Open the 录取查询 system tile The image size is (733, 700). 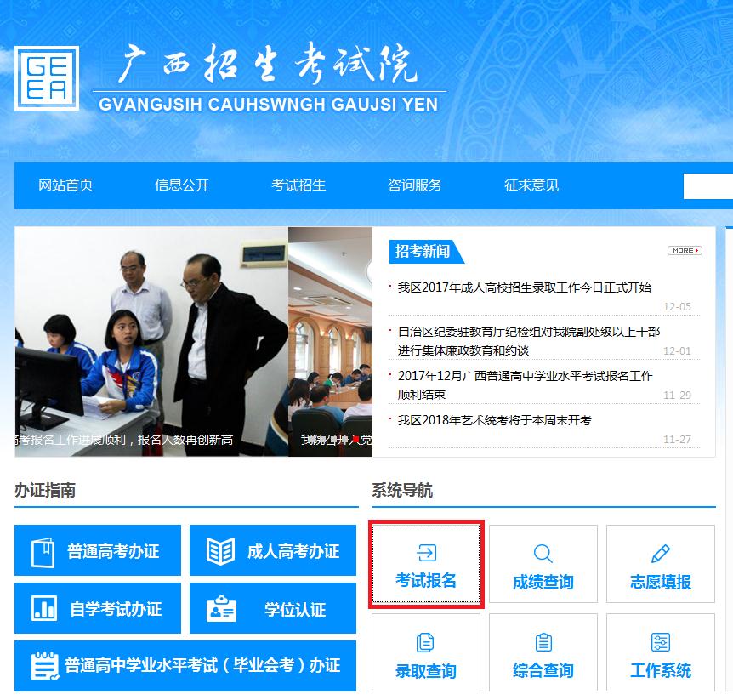click(x=426, y=652)
